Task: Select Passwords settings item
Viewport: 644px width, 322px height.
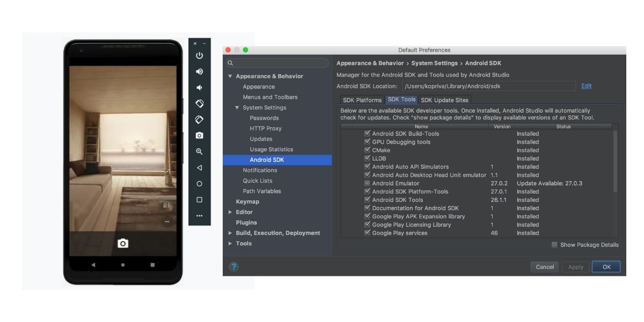Action: pos(264,118)
